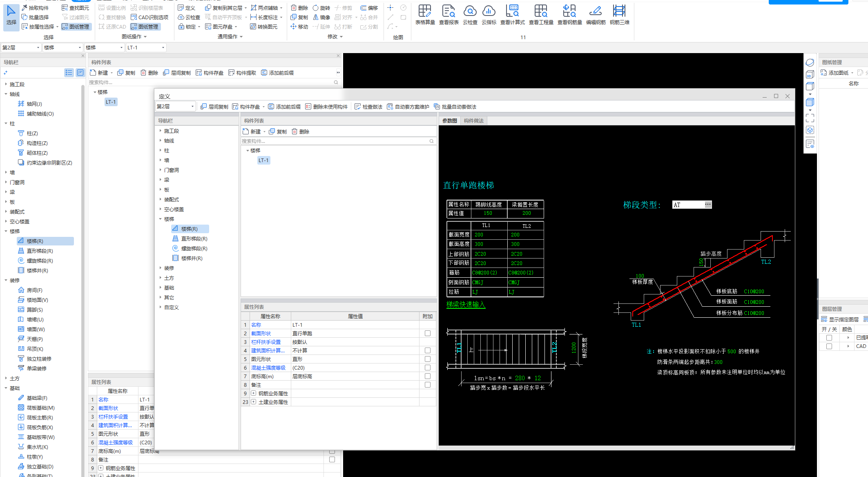Image resolution: width=868 pixels, height=477 pixels.
Task: Run 云检查 cloud check tool
Action: [x=470, y=15]
